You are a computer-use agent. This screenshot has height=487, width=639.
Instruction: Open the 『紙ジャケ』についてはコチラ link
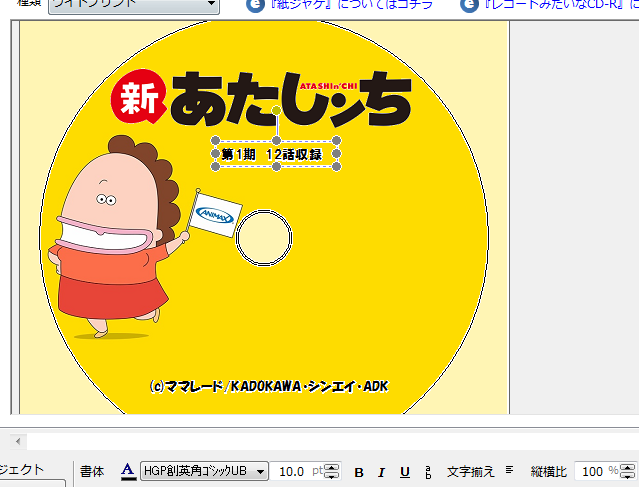point(351,5)
